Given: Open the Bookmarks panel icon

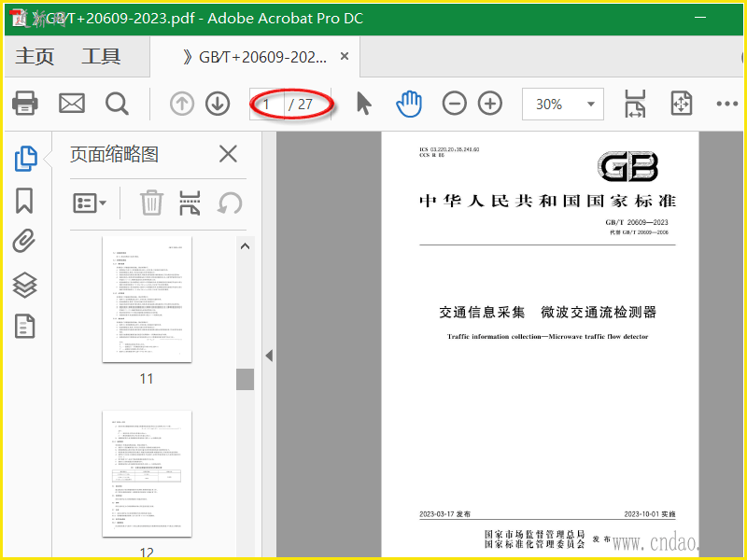Looking at the screenshot, I should point(24,201).
